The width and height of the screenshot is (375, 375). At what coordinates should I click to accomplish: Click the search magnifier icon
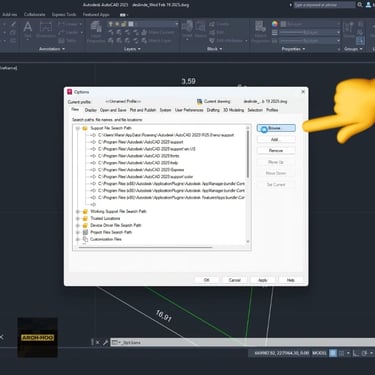pyautogui.click(x=360, y=5)
